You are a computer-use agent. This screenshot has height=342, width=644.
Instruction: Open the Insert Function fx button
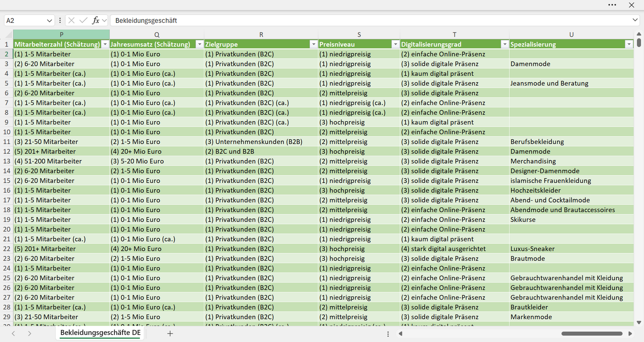95,21
